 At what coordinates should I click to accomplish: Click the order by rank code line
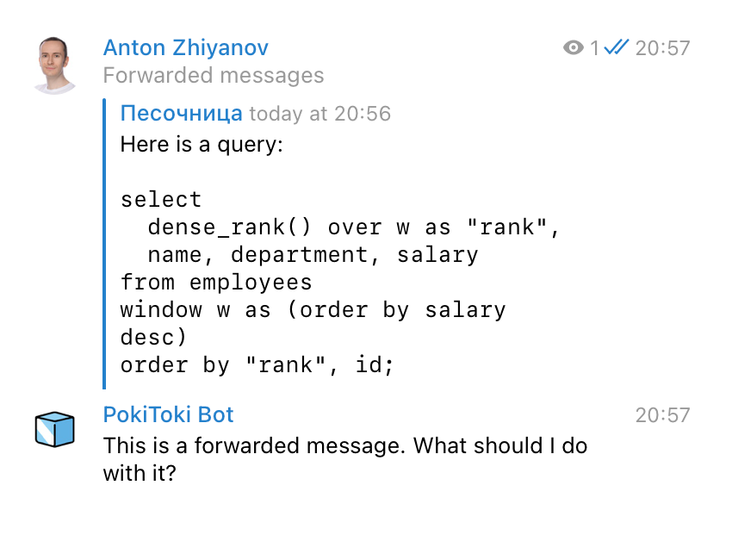tap(257, 365)
